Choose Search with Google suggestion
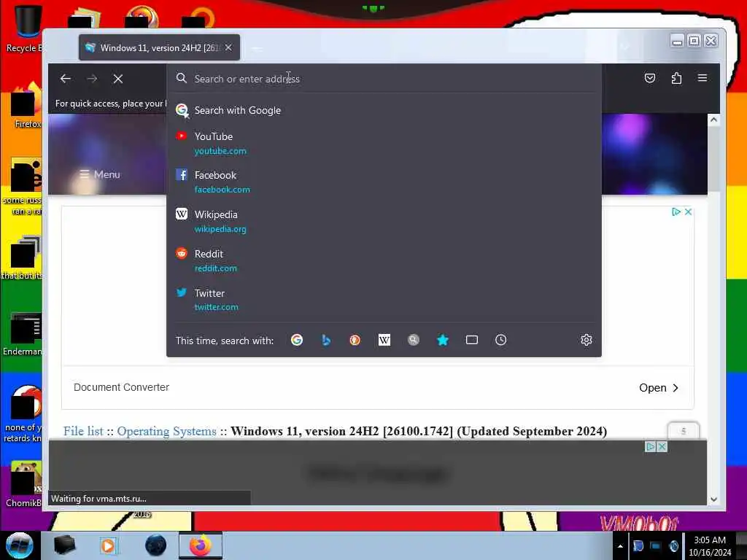The image size is (747, 560). pyautogui.click(x=384, y=111)
